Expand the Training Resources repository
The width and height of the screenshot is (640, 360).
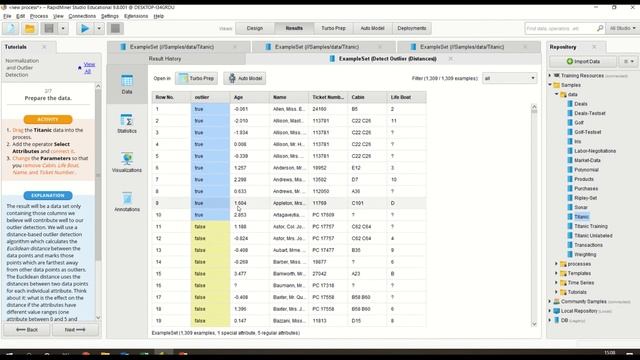pyautogui.click(x=550, y=76)
